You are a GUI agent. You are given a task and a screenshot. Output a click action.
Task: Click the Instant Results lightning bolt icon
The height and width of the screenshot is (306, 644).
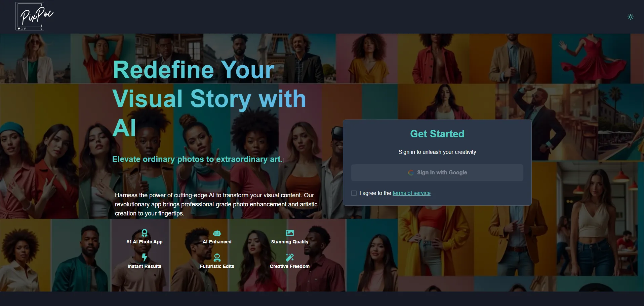click(x=145, y=258)
